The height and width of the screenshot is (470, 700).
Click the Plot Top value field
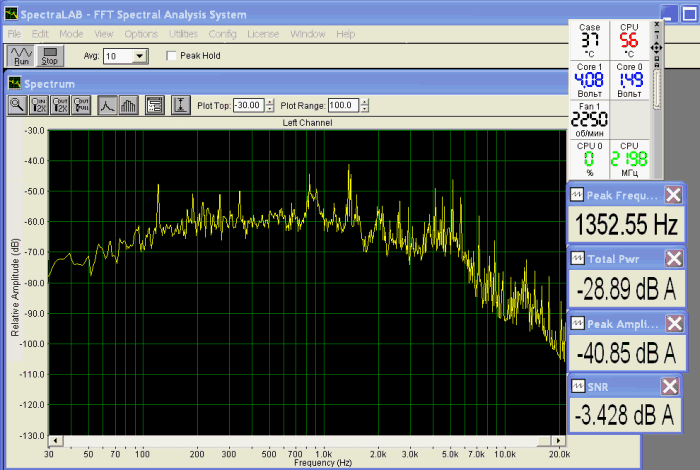247,105
